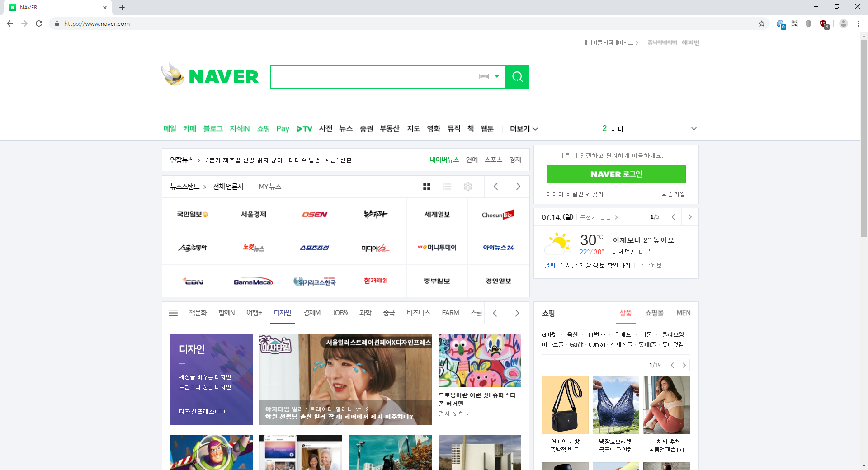
Task: Open the virtual keyboard icon in search box
Action: [484, 76]
